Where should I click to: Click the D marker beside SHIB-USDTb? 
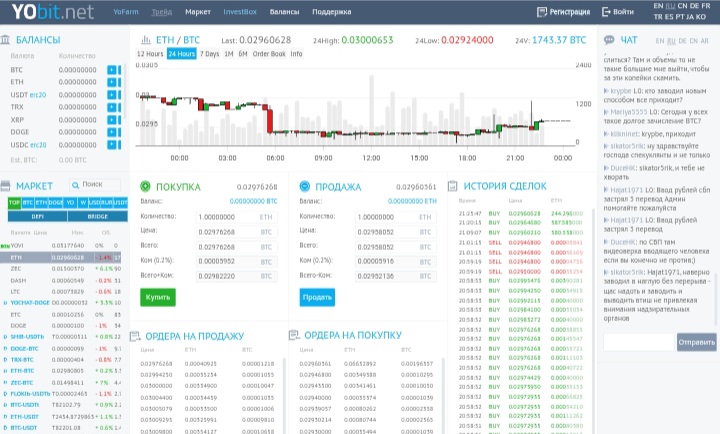pos(5,337)
